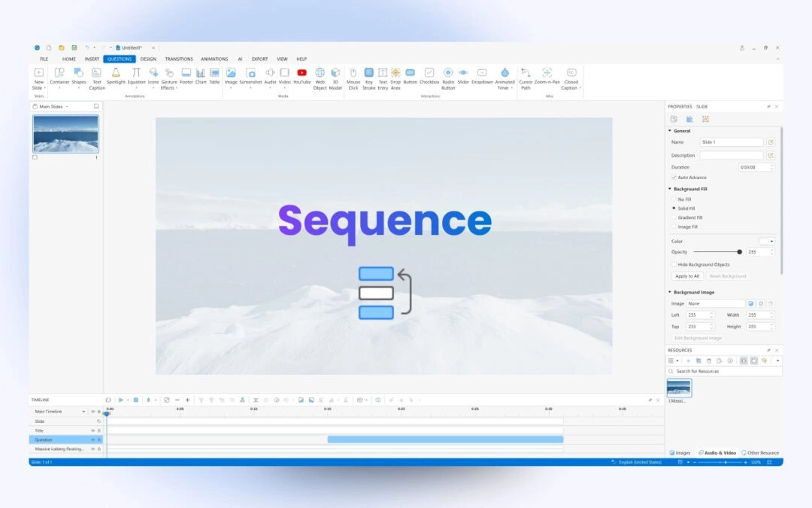Toggle the Auto Advance checkbox
Screen dimensions: 812x508
[674, 178]
